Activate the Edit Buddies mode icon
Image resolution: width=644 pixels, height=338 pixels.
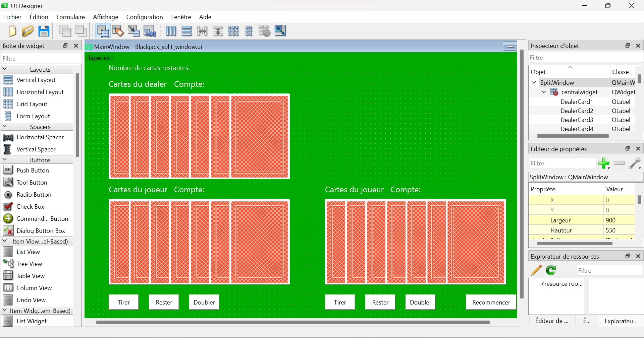coord(133,31)
